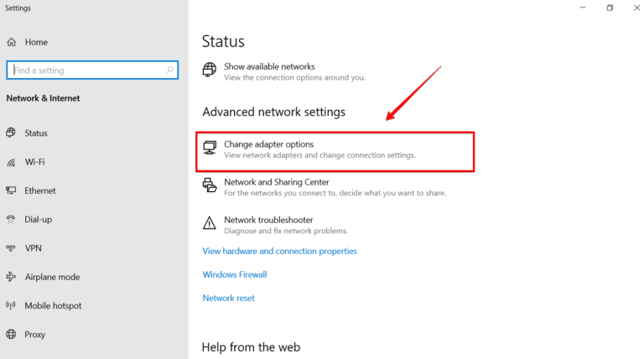
Task: Click the Network reset link
Action: [228, 298]
